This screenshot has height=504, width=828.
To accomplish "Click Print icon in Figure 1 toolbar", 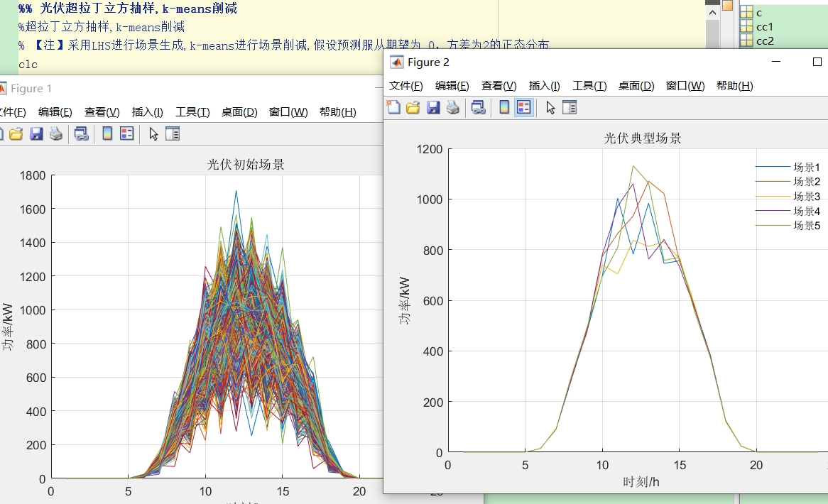I will 56,134.
